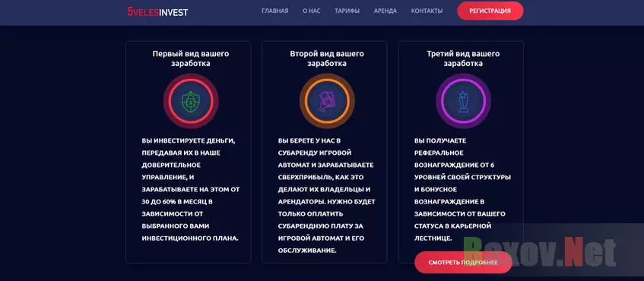Viewport: 644px width, 281px height.
Task: Click the Raxov.Net watermark
Action: tap(541, 252)
